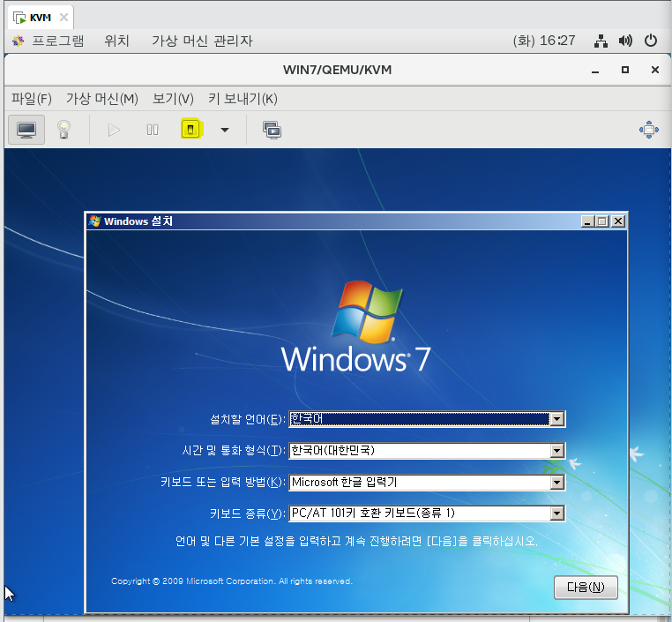Show the graphical console view

point(26,130)
